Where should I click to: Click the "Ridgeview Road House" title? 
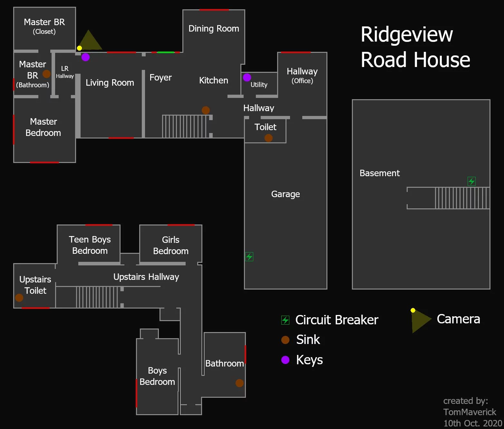415,47
